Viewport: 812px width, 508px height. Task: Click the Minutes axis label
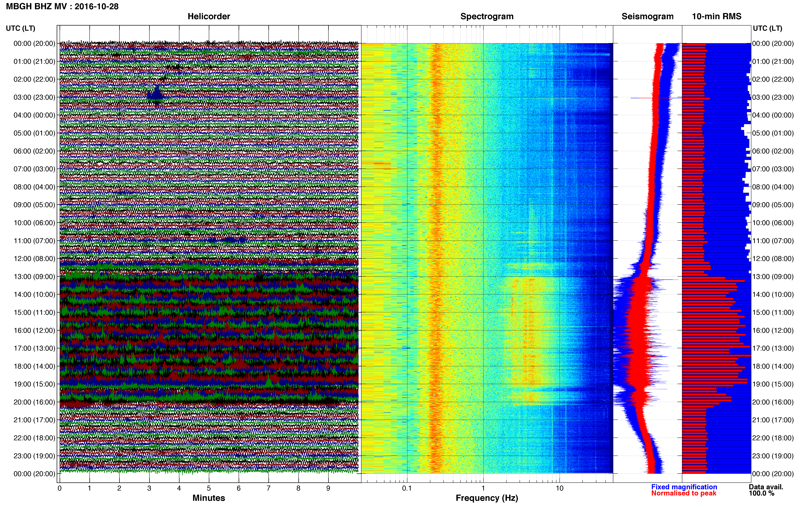[x=209, y=498]
